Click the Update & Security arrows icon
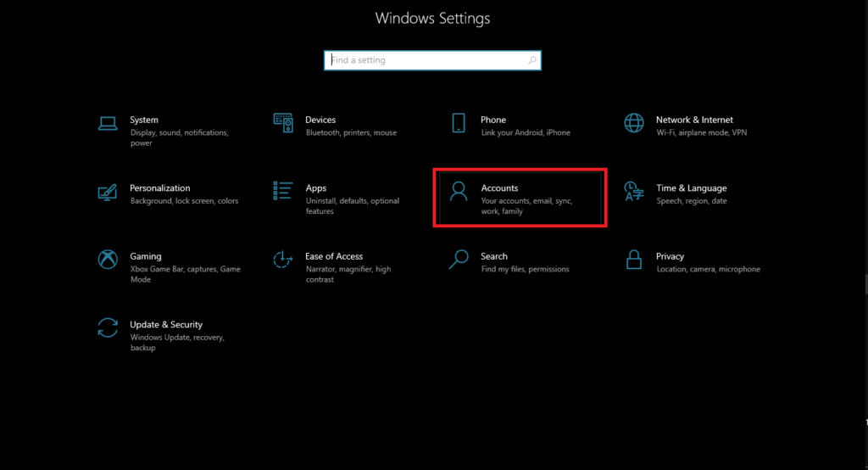Screen dimensions: 868x470 coord(108,327)
